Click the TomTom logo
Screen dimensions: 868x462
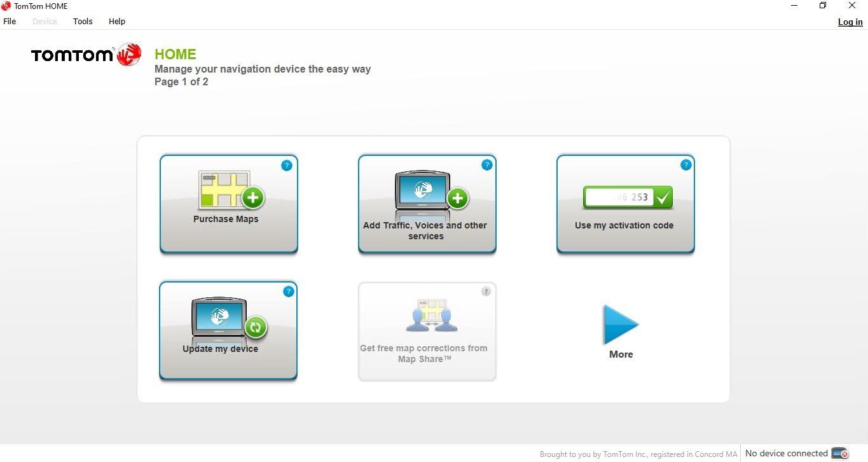tap(86, 55)
